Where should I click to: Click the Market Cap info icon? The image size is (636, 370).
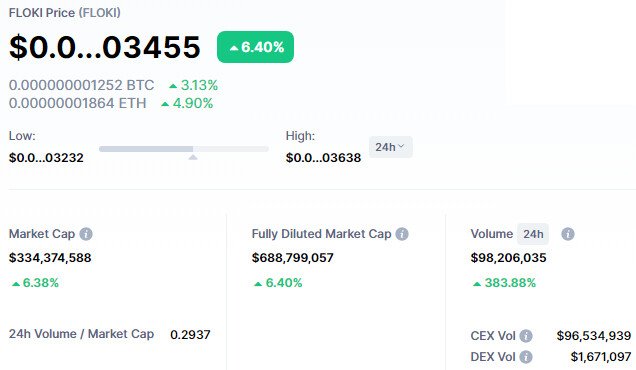point(86,234)
